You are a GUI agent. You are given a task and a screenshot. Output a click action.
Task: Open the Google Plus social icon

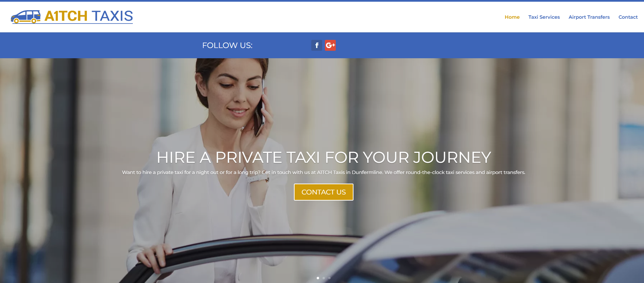pos(330,45)
